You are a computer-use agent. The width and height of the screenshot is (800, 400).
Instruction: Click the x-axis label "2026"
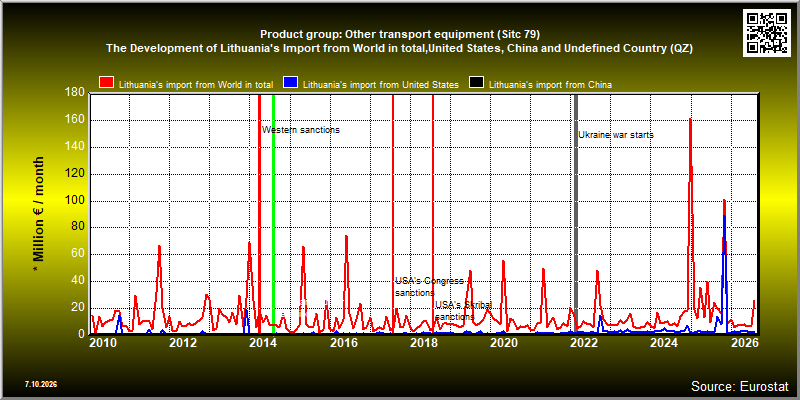click(x=746, y=342)
